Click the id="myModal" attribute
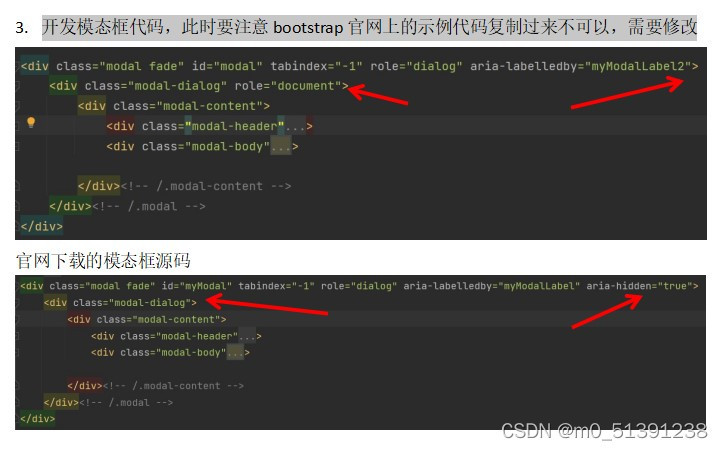This screenshot has width=723, height=450. tap(196, 286)
